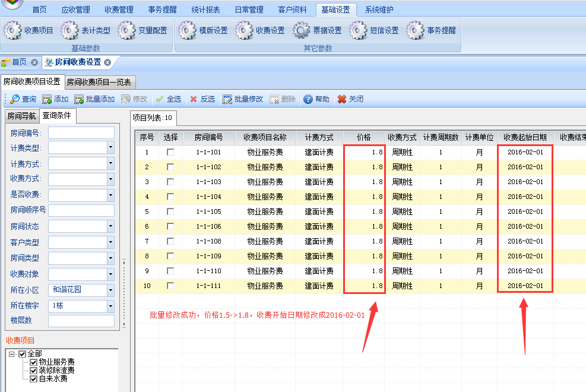Open the 票据设置 gear icon
The height and width of the screenshot is (392, 586).
point(301,30)
